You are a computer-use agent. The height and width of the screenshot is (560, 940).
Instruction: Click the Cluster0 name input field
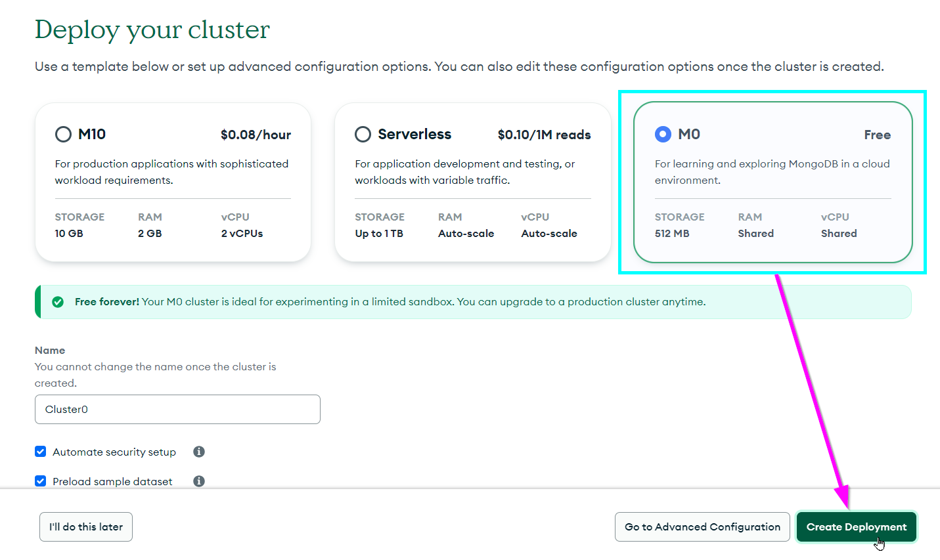tap(177, 409)
